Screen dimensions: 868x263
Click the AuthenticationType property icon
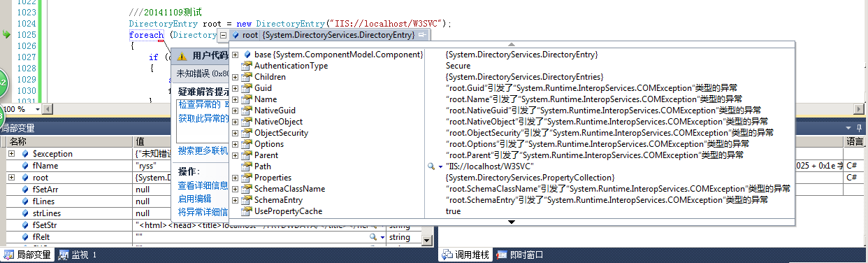pos(246,66)
